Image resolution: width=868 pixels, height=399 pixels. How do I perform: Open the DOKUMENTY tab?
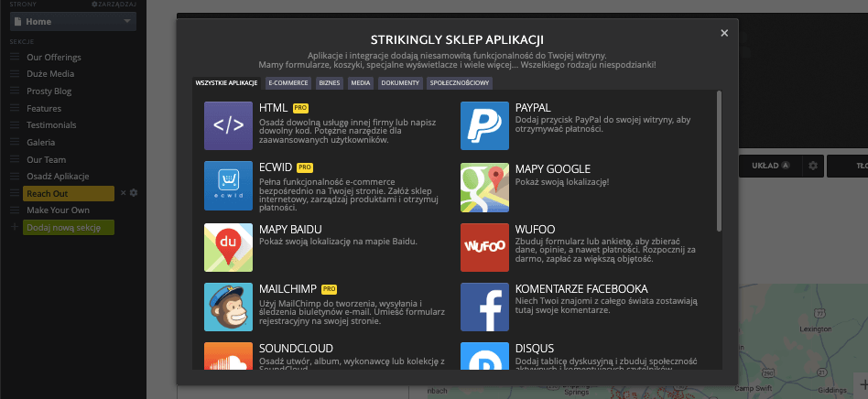point(401,83)
